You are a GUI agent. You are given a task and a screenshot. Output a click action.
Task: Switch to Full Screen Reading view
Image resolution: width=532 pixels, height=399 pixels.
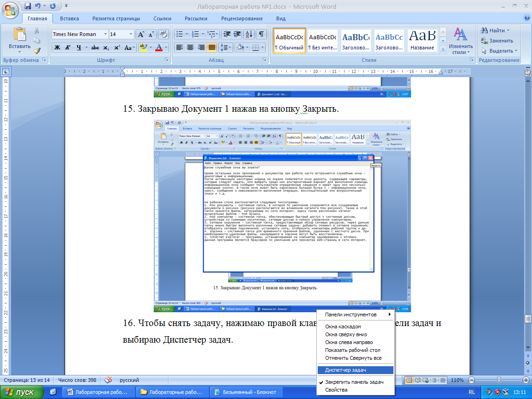[x=418, y=381]
